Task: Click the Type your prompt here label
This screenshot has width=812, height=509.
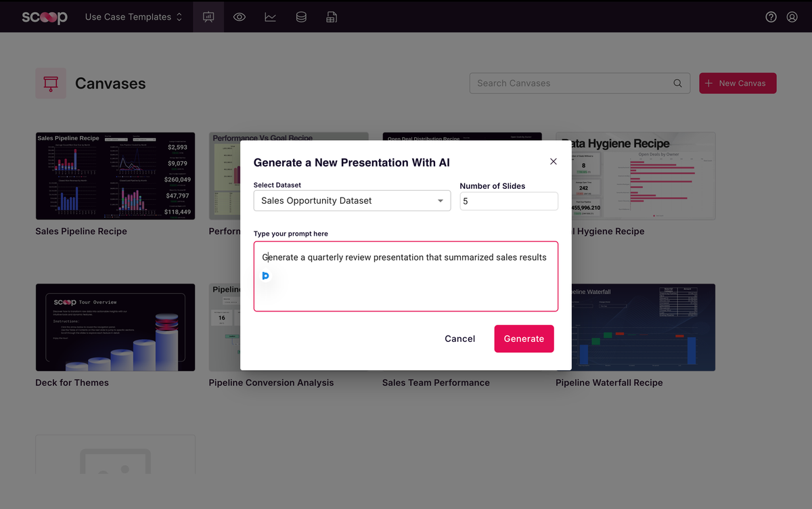Action: coord(291,234)
